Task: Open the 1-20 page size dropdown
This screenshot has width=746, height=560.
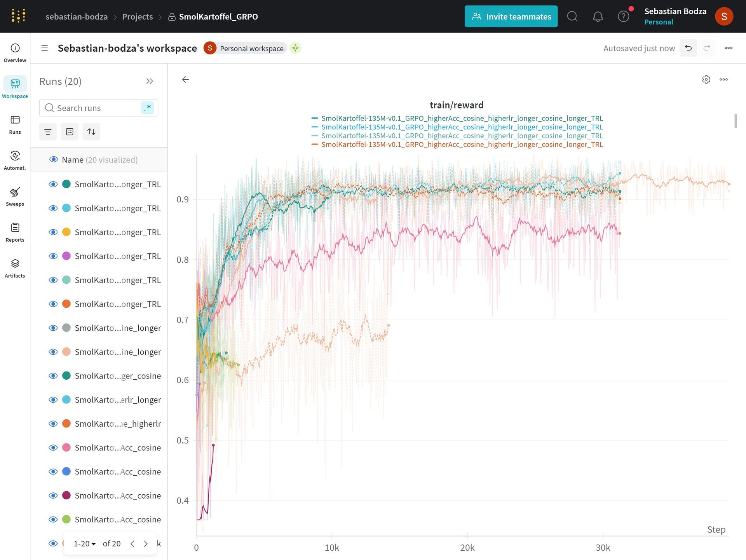Action: pos(85,544)
